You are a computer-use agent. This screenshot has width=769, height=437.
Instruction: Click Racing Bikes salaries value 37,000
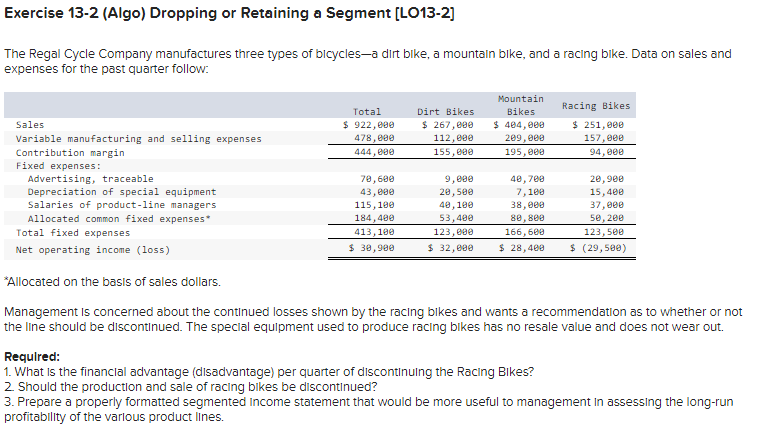[607, 205]
